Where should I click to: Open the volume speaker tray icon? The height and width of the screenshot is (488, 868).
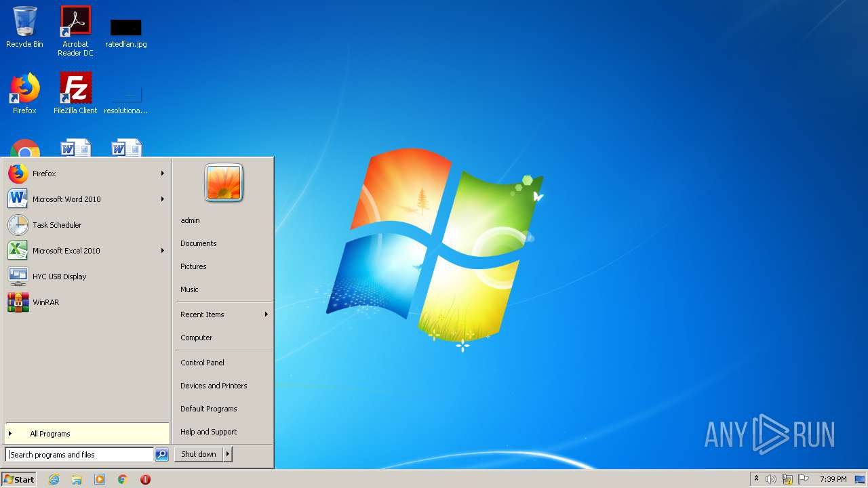coord(770,479)
